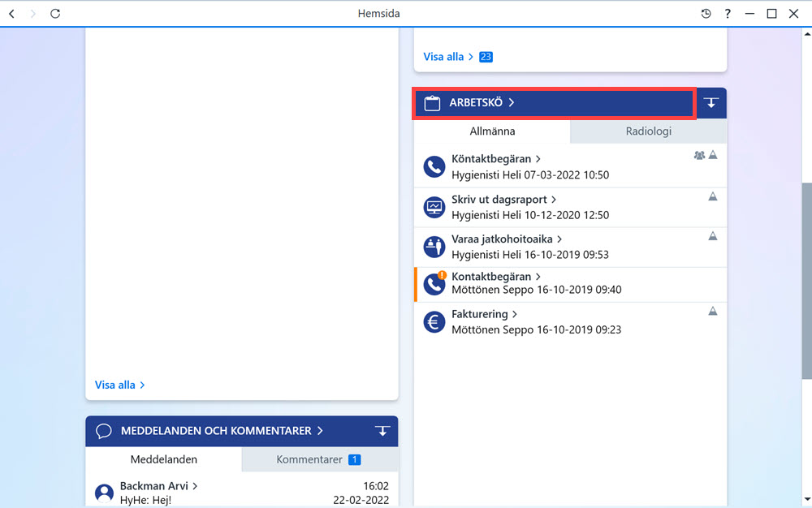Click 'Hygienisti Heli 16-10-2019 09:53' text
The width and height of the screenshot is (812, 508).
click(530, 255)
